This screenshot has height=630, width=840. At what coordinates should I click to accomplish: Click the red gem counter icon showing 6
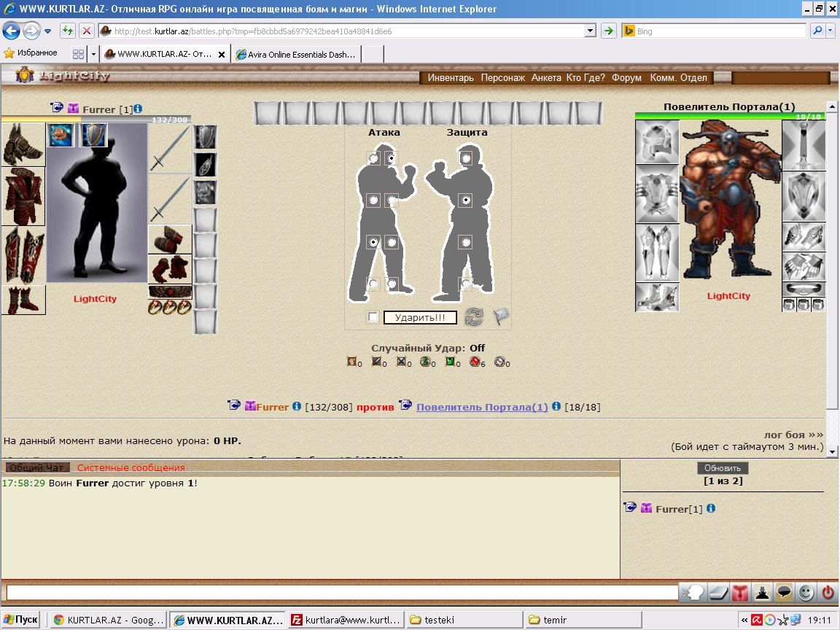475,362
